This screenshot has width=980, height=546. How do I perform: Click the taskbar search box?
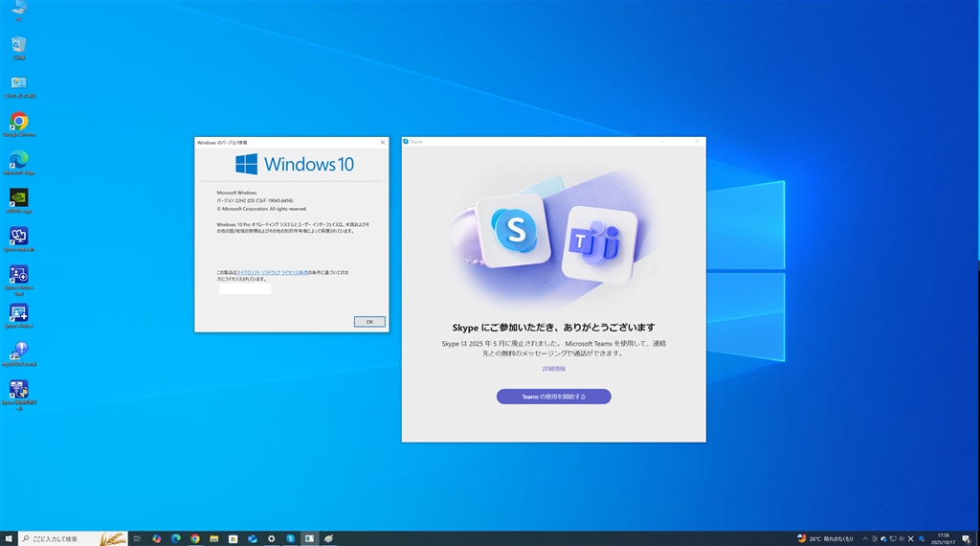coord(73,538)
